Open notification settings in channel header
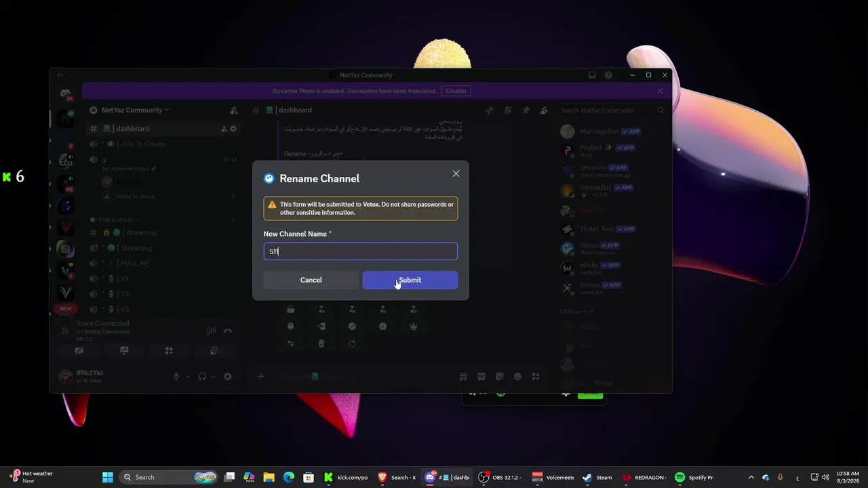Image resolution: width=868 pixels, height=488 pixels. pyautogui.click(x=507, y=110)
